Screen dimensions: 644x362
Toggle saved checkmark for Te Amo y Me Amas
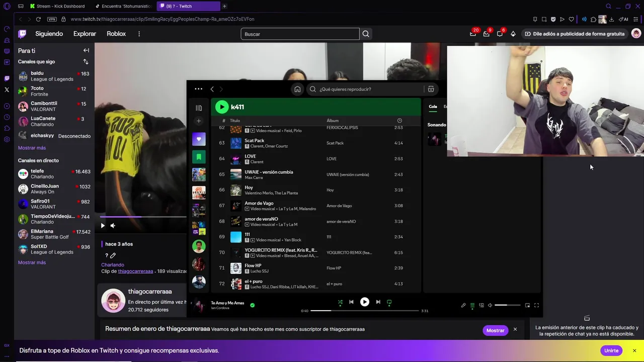pyautogui.click(x=252, y=305)
